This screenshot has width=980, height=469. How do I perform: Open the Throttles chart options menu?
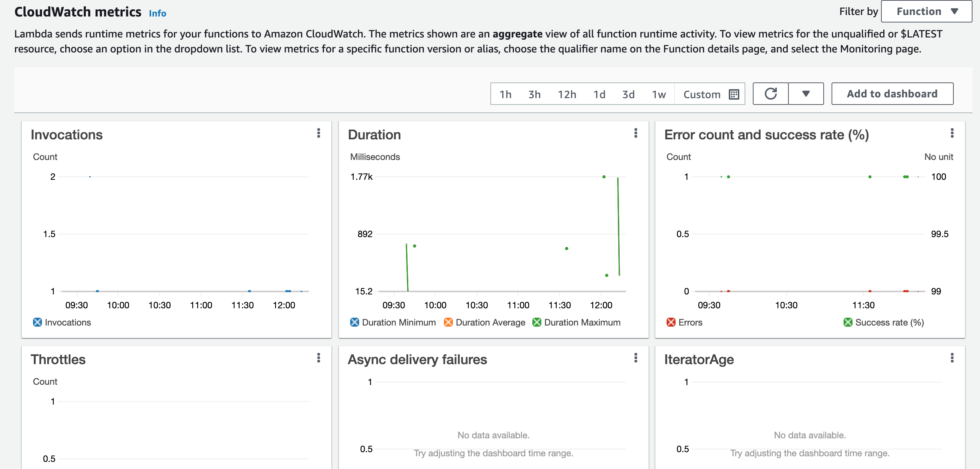click(318, 358)
